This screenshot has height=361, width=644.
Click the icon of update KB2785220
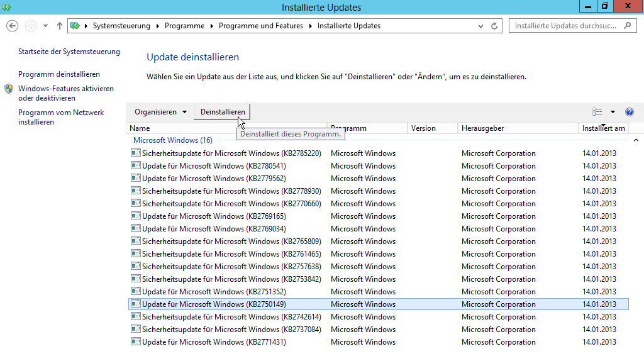(x=135, y=153)
